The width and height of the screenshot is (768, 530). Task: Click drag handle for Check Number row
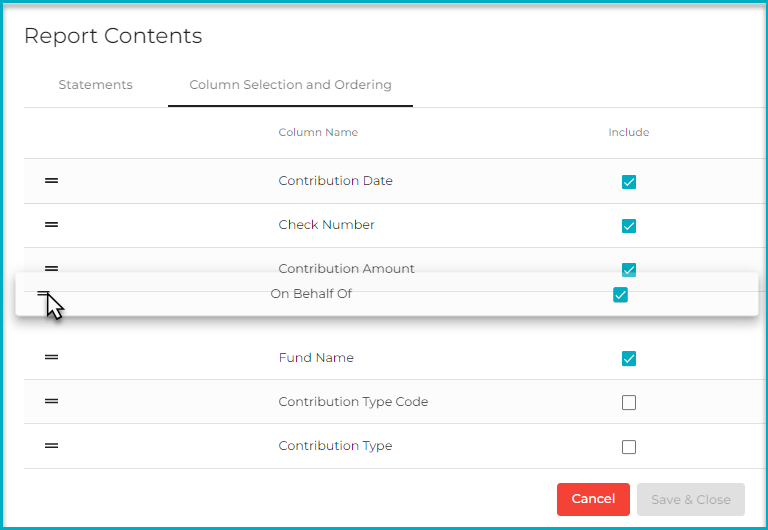51,225
